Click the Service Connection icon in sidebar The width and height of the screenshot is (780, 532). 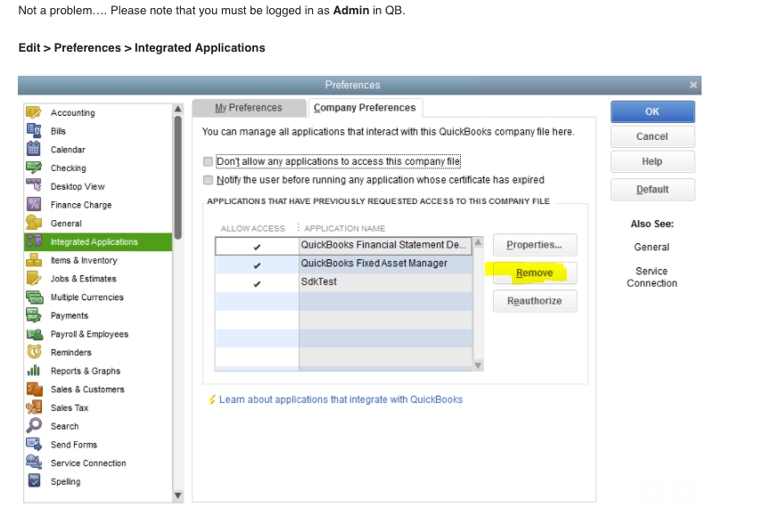click(x=34, y=462)
